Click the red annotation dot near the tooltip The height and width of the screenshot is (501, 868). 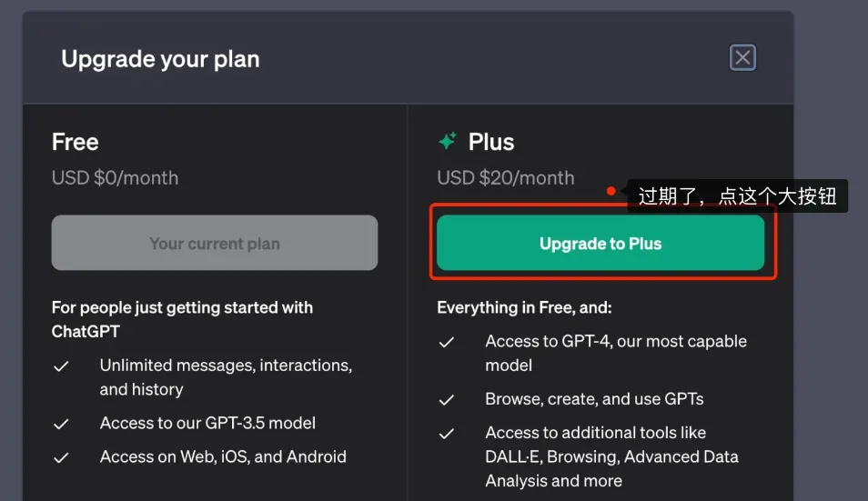click(611, 191)
